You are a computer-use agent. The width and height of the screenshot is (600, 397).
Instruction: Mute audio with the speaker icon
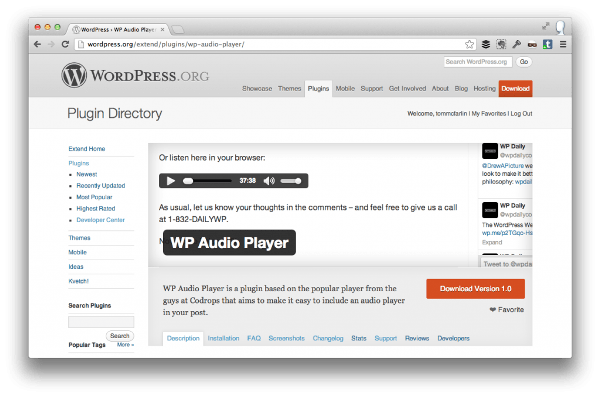[x=269, y=181]
